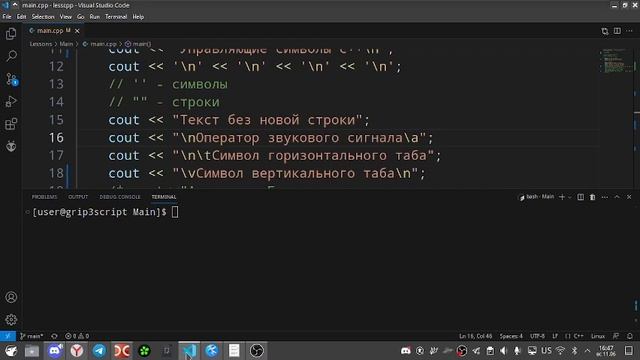The height and width of the screenshot is (360, 640).
Task: Open the Extensions view
Action: (11, 124)
